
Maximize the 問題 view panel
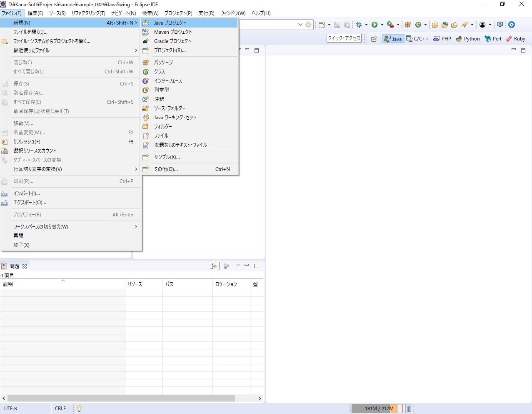(256, 266)
